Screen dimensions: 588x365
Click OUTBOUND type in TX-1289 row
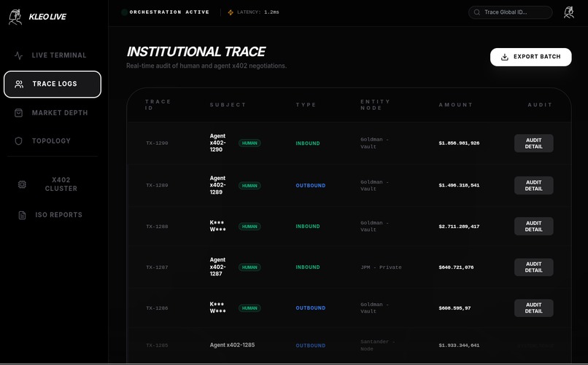[x=311, y=186]
